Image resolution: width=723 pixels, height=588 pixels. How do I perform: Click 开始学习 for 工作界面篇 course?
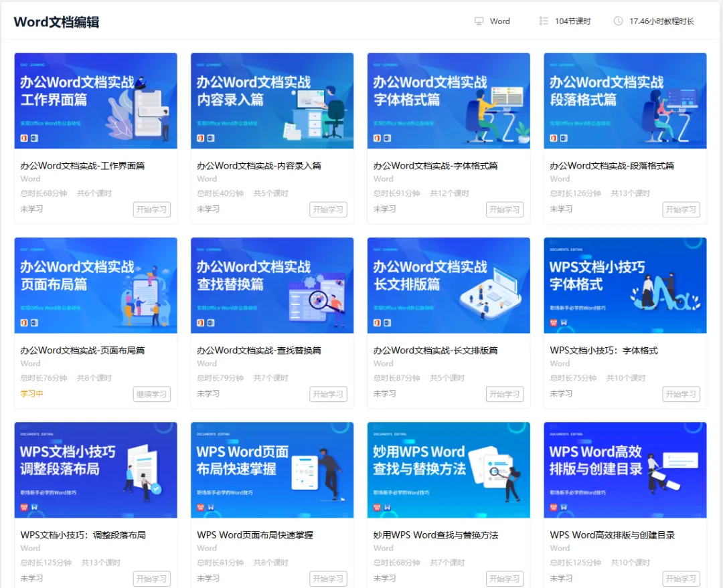152,209
